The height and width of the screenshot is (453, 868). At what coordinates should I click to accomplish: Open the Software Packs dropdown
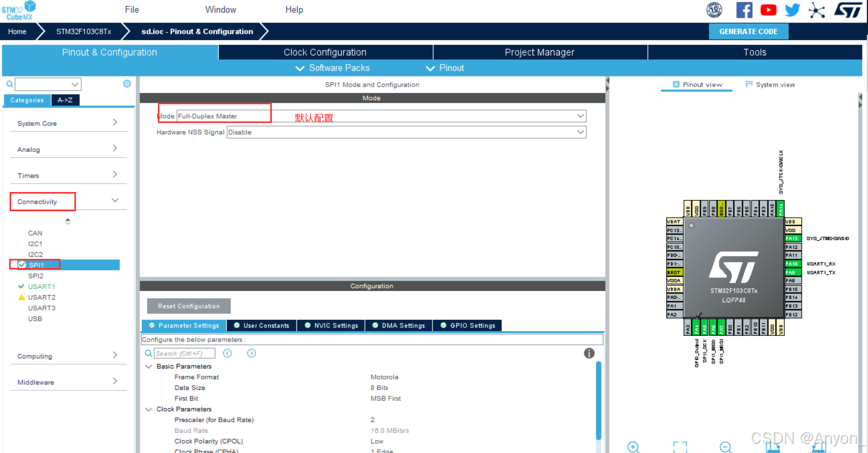[x=333, y=68]
